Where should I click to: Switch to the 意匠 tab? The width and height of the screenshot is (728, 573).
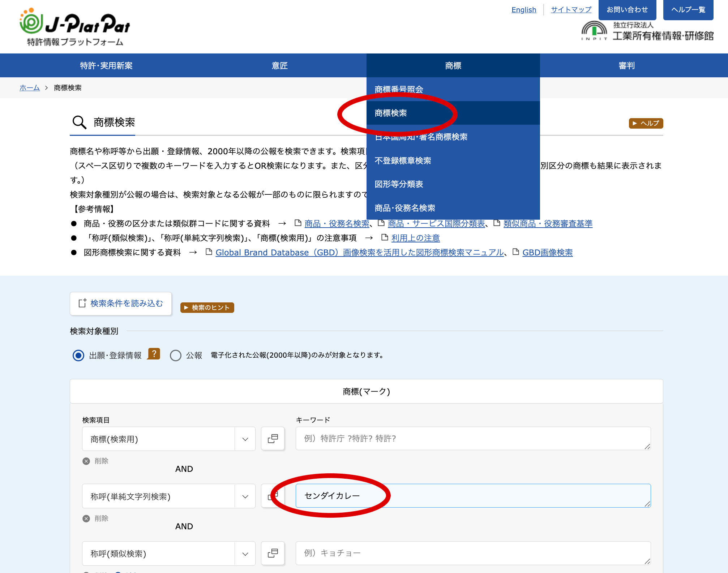279,65
